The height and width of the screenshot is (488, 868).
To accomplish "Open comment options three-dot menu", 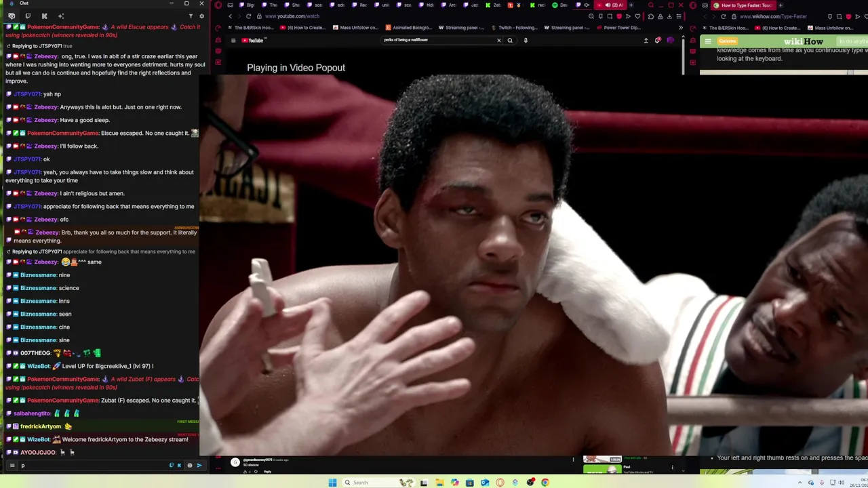I will [x=573, y=460].
